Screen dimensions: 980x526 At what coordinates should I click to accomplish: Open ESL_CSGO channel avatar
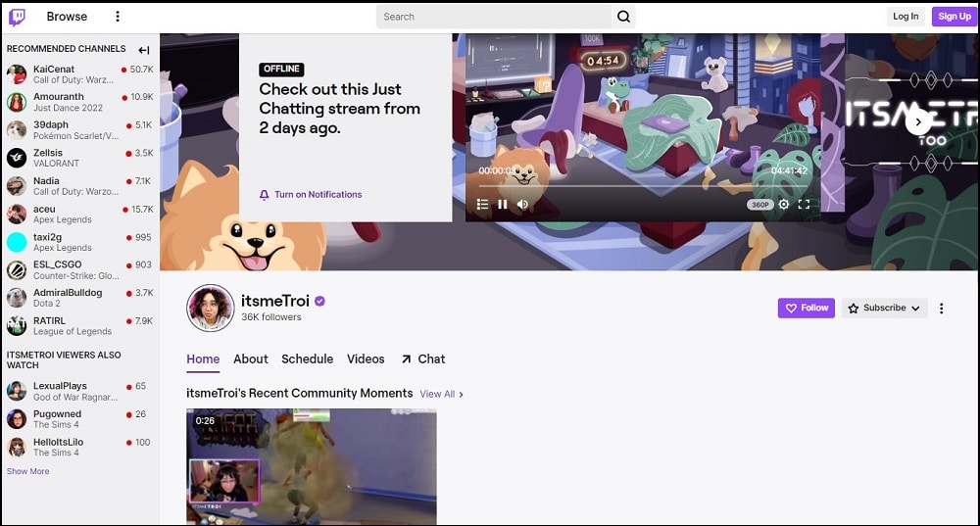pos(17,270)
